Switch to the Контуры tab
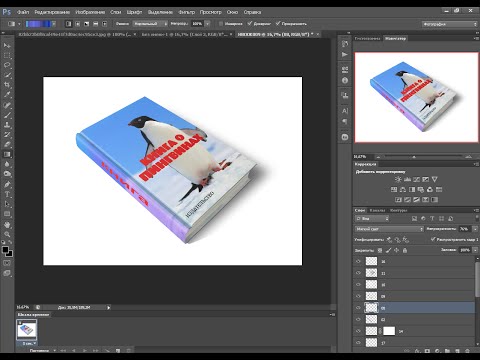 click(x=399, y=210)
